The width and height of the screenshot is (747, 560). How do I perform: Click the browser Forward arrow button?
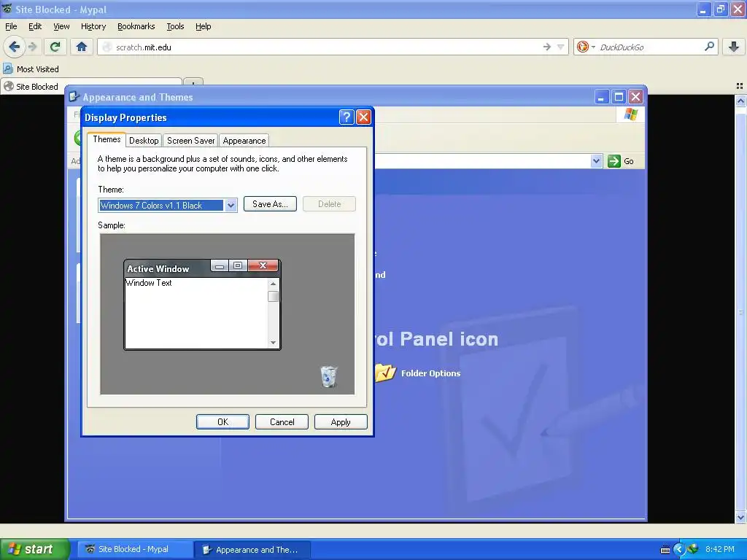[x=32, y=47]
